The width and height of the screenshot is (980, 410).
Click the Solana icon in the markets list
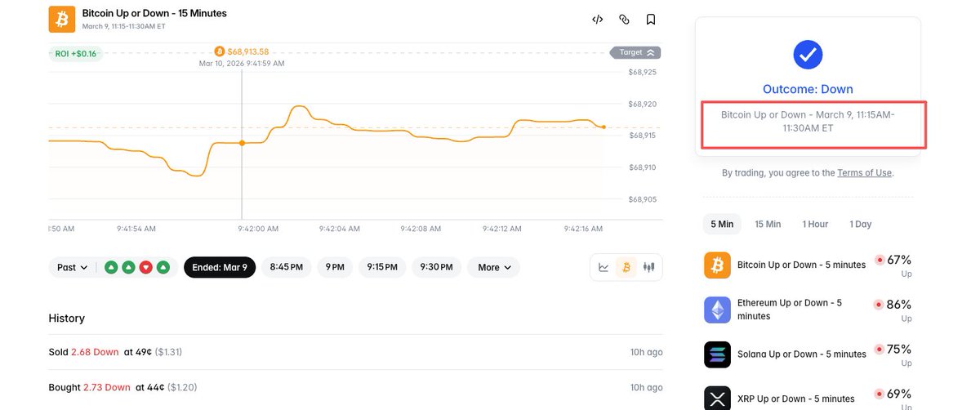click(717, 354)
